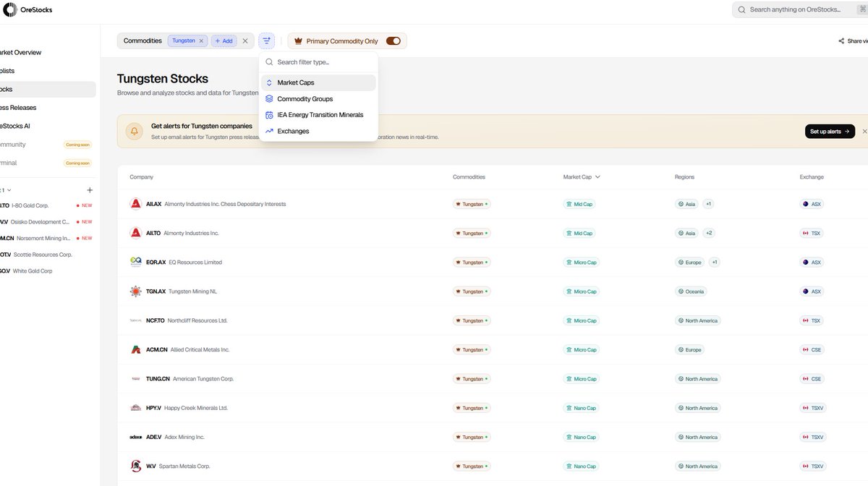The width and height of the screenshot is (868, 486).
Task: Click the EQ Resources logo icon
Action: click(x=135, y=263)
